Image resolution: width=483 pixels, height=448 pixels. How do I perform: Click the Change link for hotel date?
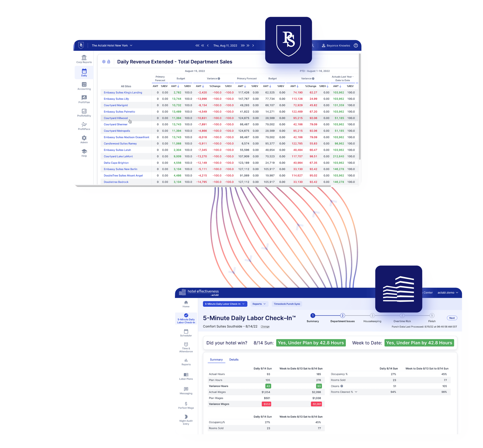pyautogui.click(x=265, y=326)
